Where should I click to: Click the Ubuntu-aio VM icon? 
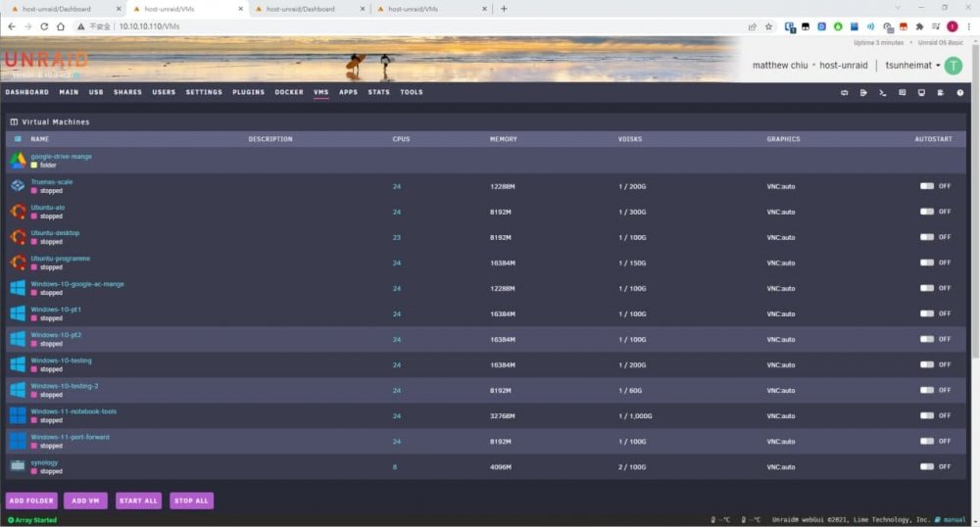pos(18,212)
